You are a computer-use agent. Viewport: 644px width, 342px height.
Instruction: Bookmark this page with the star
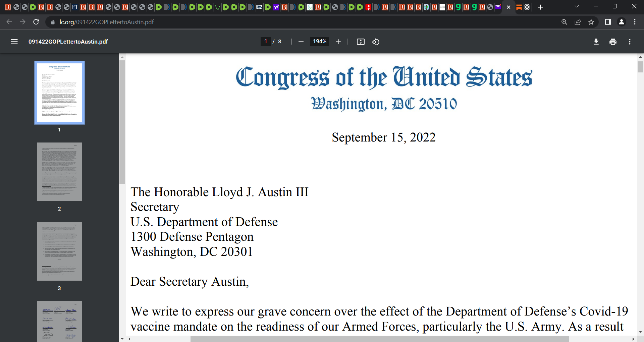click(591, 22)
